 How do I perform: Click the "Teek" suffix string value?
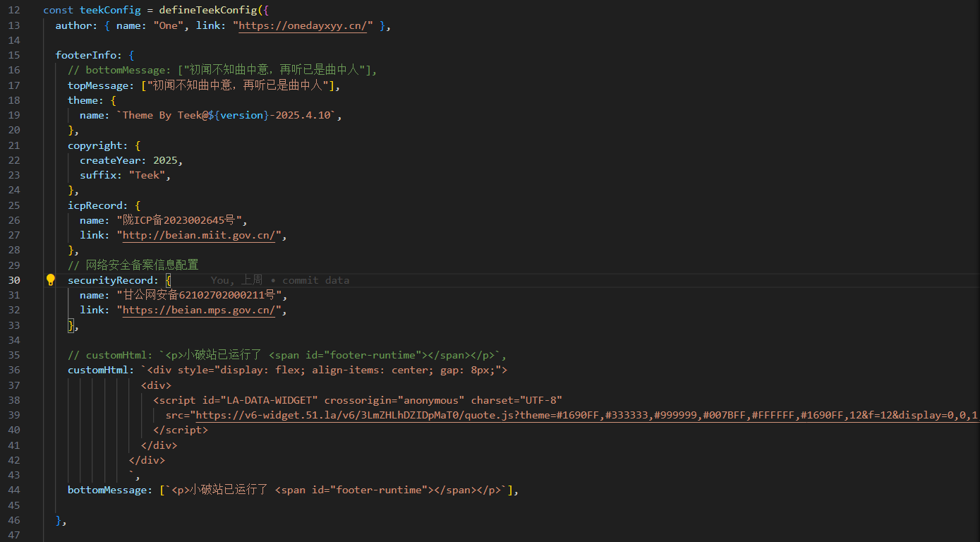click(147, 175)
